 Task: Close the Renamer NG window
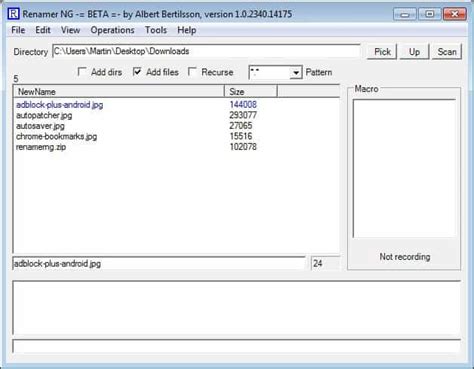[x=454, y=14]
